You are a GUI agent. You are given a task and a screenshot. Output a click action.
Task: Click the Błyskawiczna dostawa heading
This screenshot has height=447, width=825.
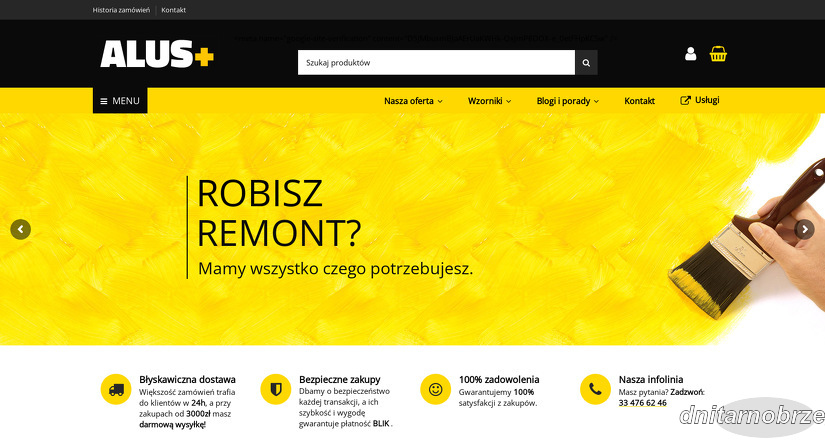(x=187, y=379)
